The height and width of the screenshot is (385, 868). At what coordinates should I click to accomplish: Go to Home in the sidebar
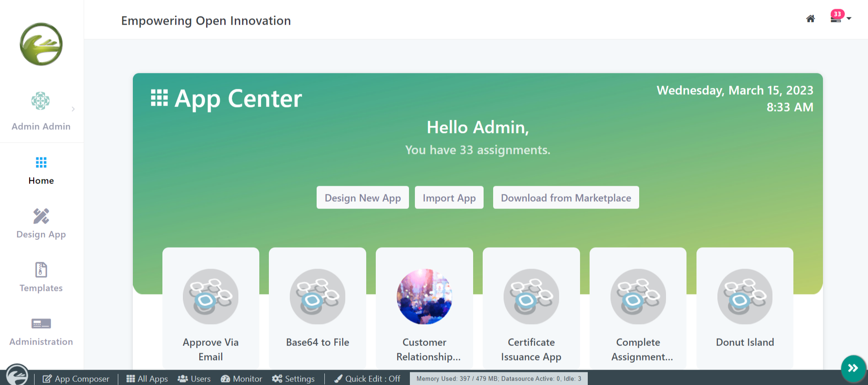click(x=41, y=171)
